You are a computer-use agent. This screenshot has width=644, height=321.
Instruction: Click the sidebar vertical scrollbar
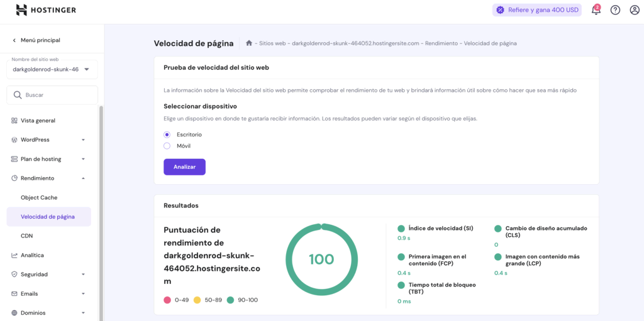click(101, 214)
